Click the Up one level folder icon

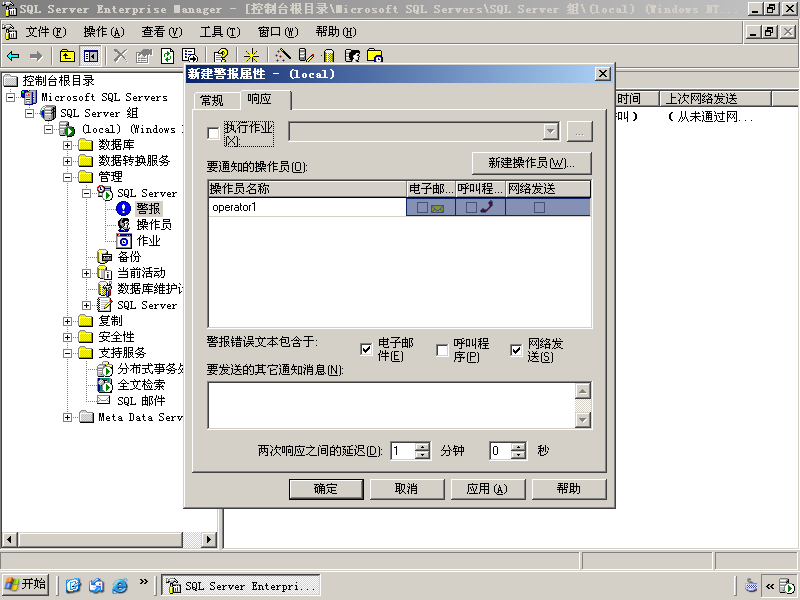tap(67, 56)
